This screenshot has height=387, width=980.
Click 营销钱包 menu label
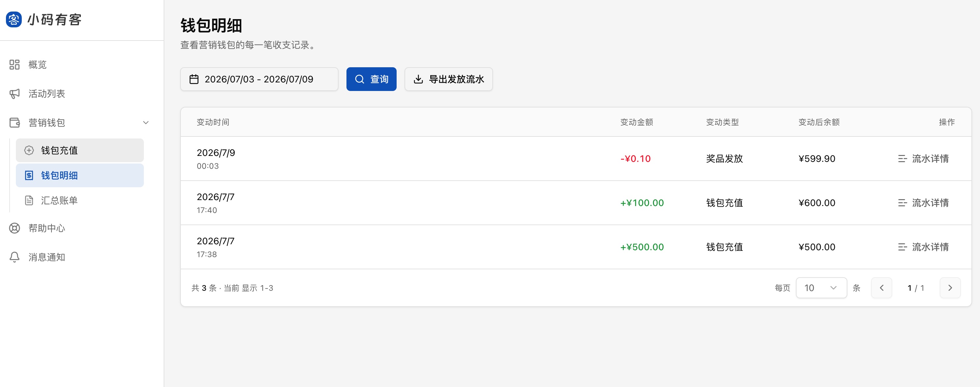click(x=47, y=123)
